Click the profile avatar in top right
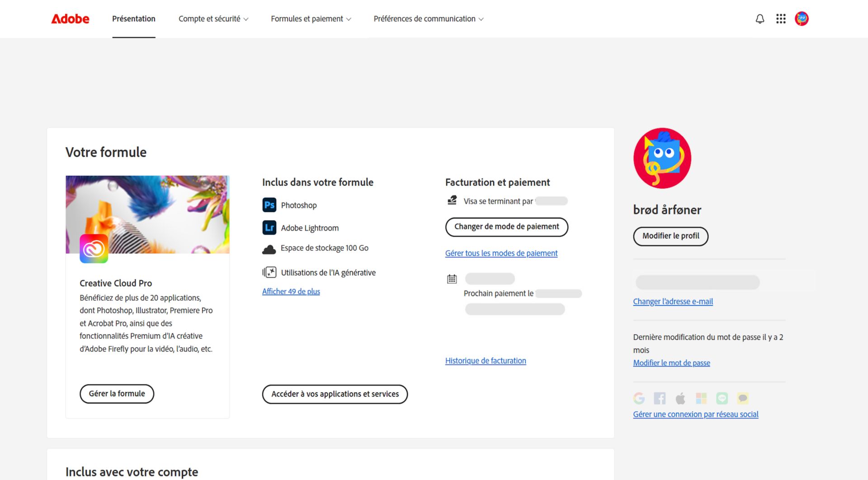Image resolution: width=868 pixels, height=480 pixels. [x=802, y=19]
